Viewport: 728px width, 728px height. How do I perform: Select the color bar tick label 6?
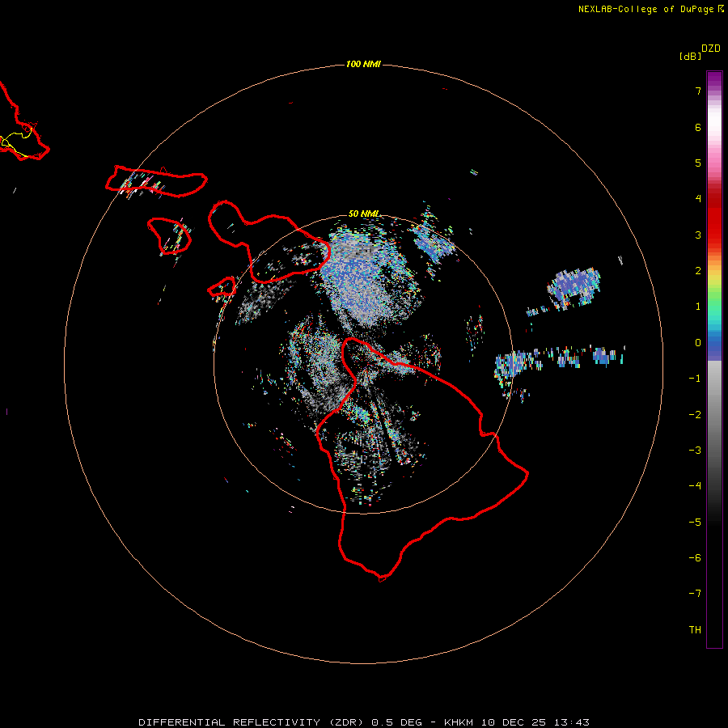tap(698, 127)
